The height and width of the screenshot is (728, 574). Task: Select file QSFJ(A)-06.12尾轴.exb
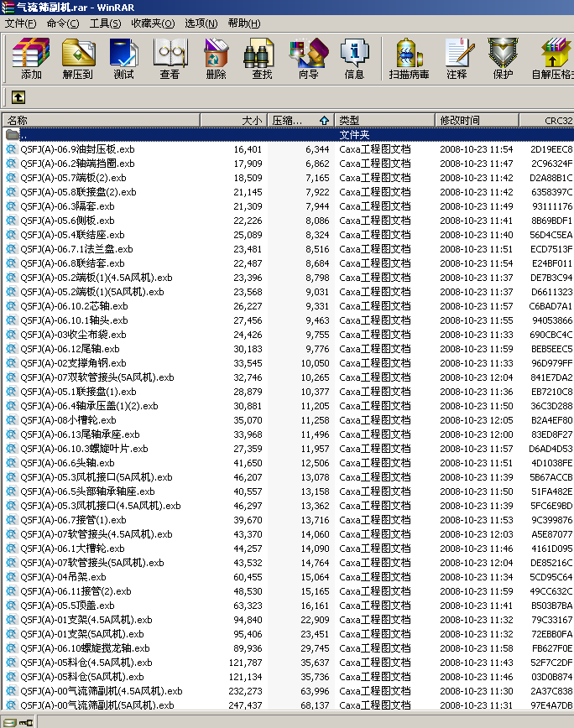pos(70,349)
